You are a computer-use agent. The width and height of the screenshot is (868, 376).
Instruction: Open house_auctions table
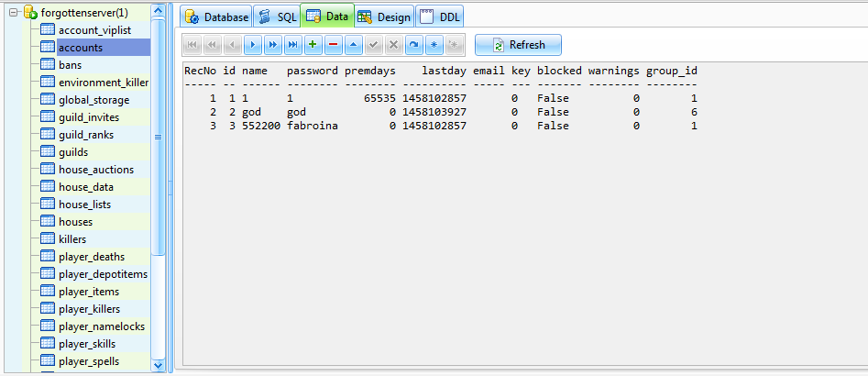click(x=96, y=170)
